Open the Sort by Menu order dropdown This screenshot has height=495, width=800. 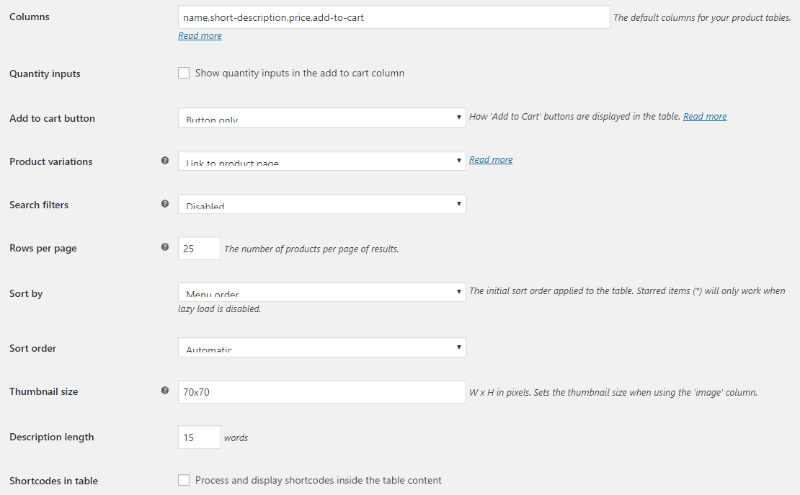pos(321,292)
